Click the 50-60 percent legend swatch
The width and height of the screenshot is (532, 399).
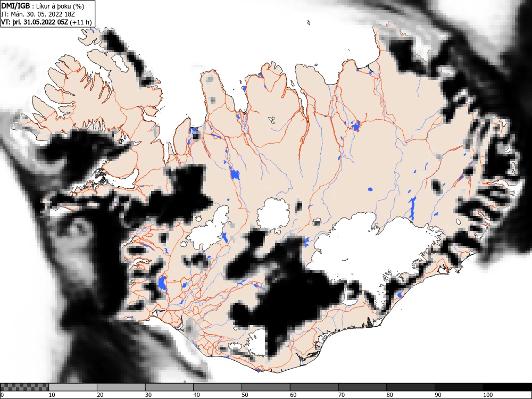265,387
